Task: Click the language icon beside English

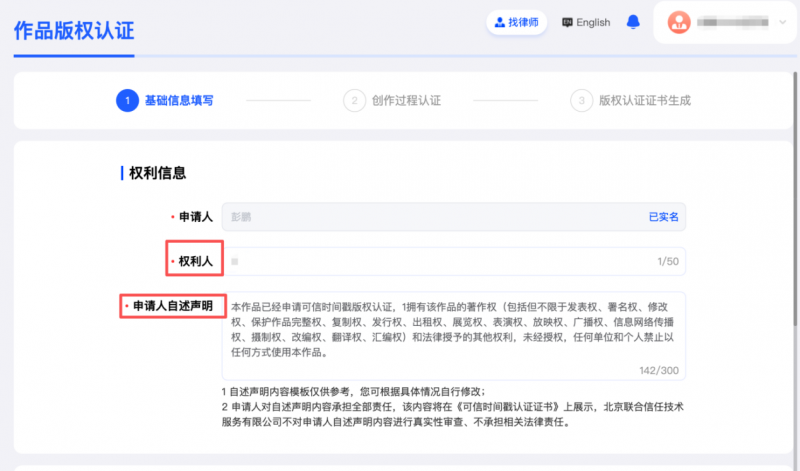Action: tap(568, 22)
